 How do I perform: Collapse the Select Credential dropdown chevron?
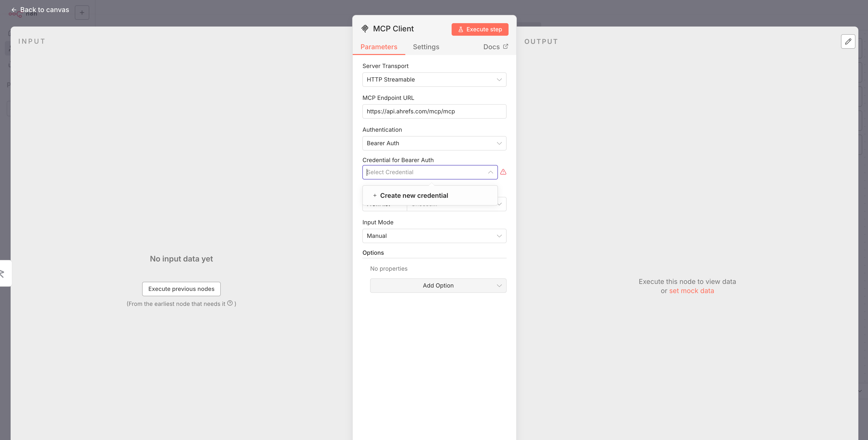pos(490,172)
